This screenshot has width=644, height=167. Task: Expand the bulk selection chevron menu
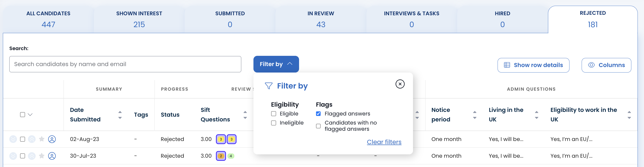coord(30,115)
